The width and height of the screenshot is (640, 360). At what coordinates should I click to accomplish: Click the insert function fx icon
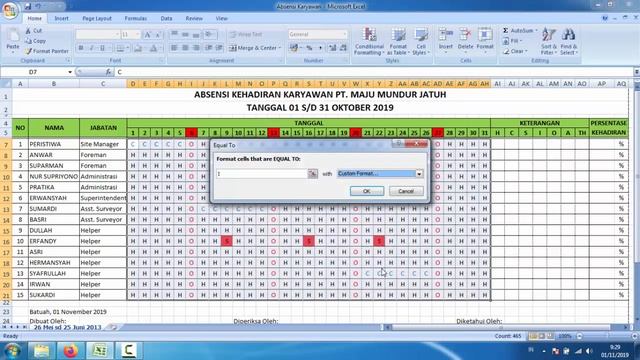[108, 72]
